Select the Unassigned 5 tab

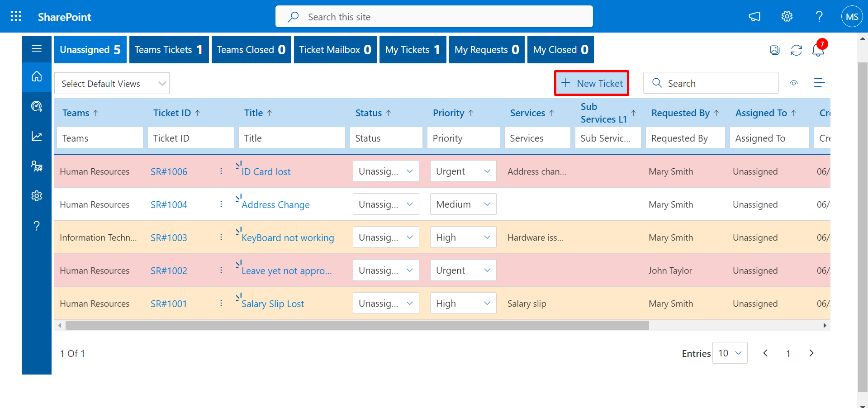[90, 50]
